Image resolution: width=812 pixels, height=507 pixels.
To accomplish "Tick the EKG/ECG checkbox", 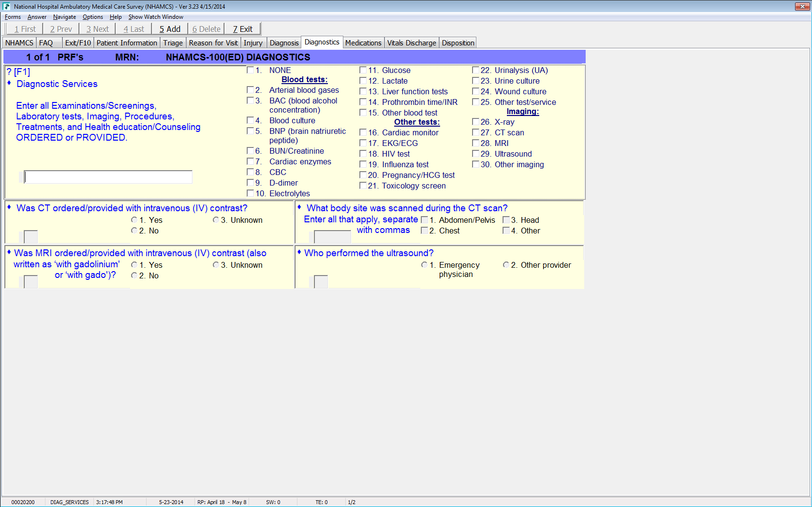I will (363, 143).
